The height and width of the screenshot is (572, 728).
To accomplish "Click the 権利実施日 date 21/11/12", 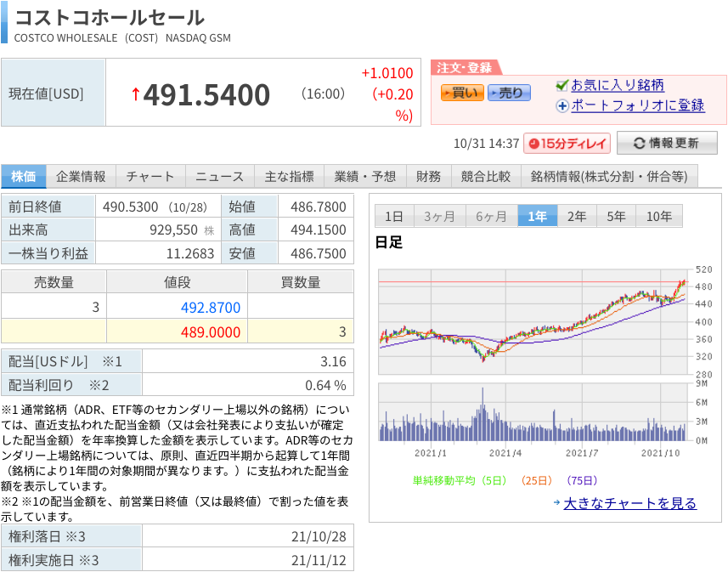I will pyautogui.click(x=319, y=560).
